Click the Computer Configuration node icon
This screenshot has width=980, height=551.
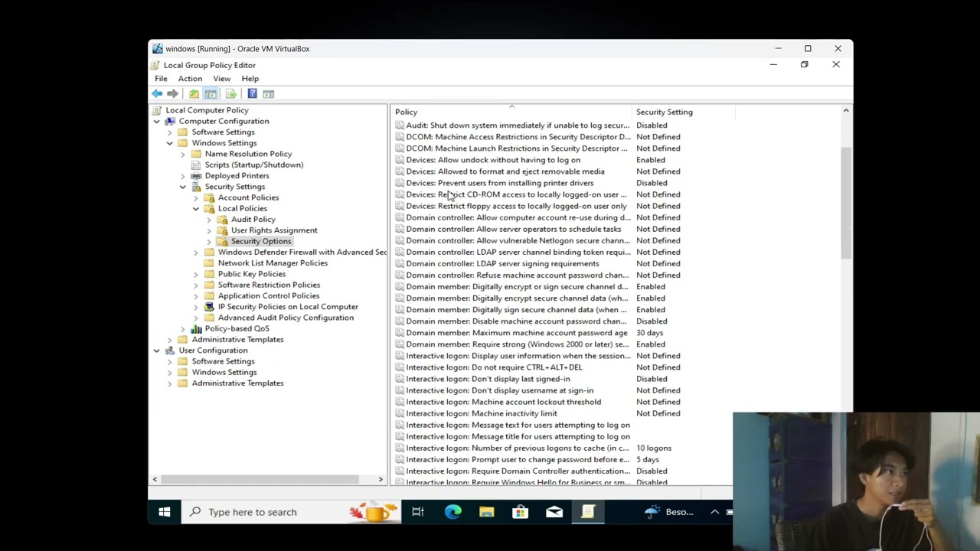pos(170,121)
